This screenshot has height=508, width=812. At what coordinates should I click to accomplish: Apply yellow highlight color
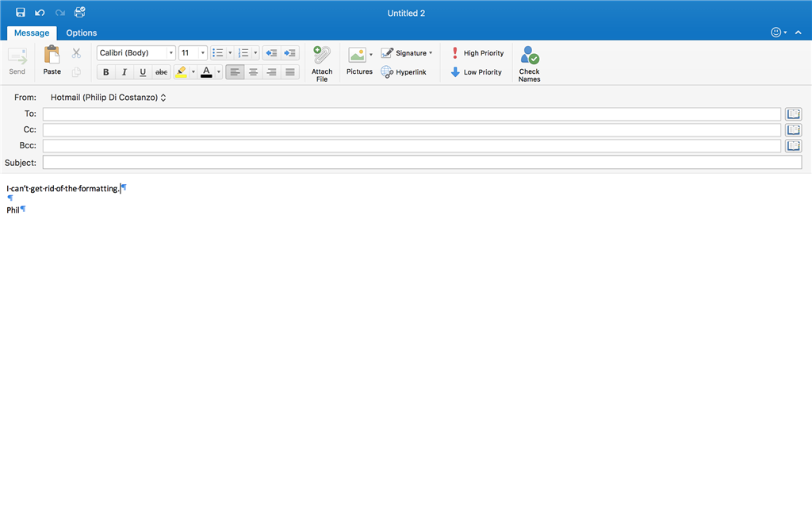tap(182, 72)
